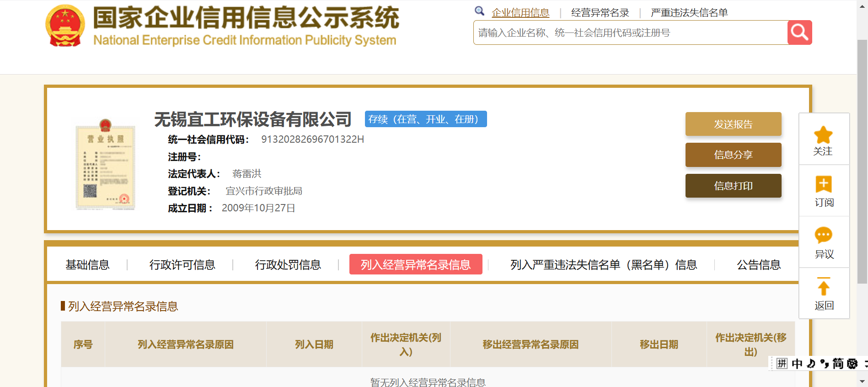Viewport: 868px width, 387px height.
Task: Click the 作出决定机关(列入) column header
Action: click(x=406, y=344)
